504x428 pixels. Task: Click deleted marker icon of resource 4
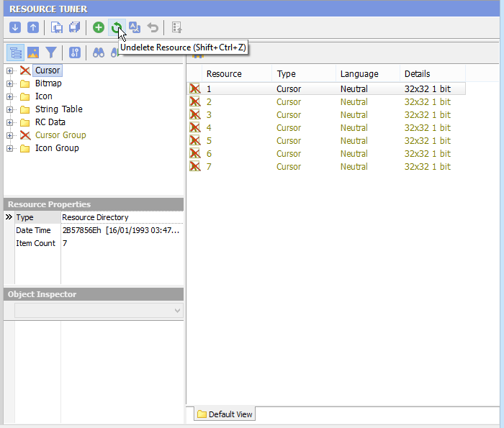[x=195, y=127]
